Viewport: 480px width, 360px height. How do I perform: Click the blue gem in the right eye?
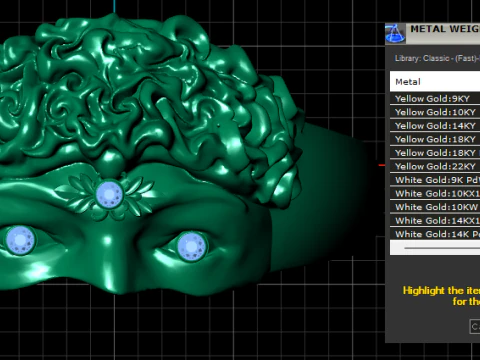192,247
